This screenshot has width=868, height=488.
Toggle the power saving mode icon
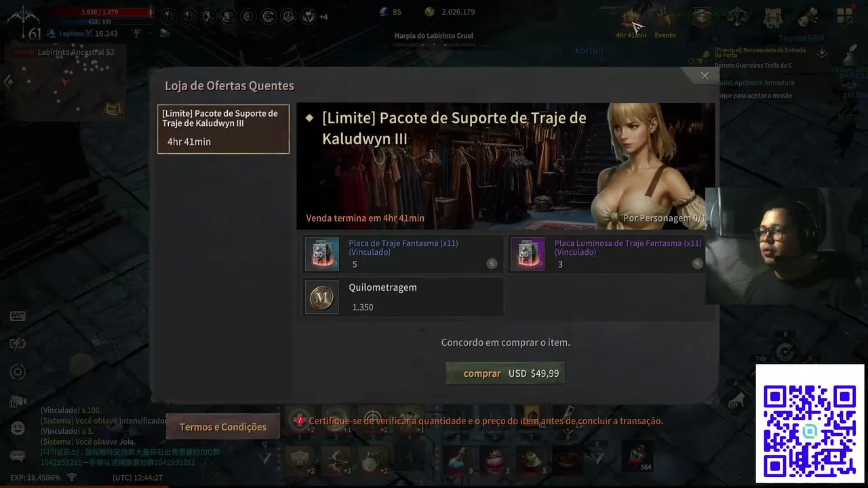click(x=18, y=344)
